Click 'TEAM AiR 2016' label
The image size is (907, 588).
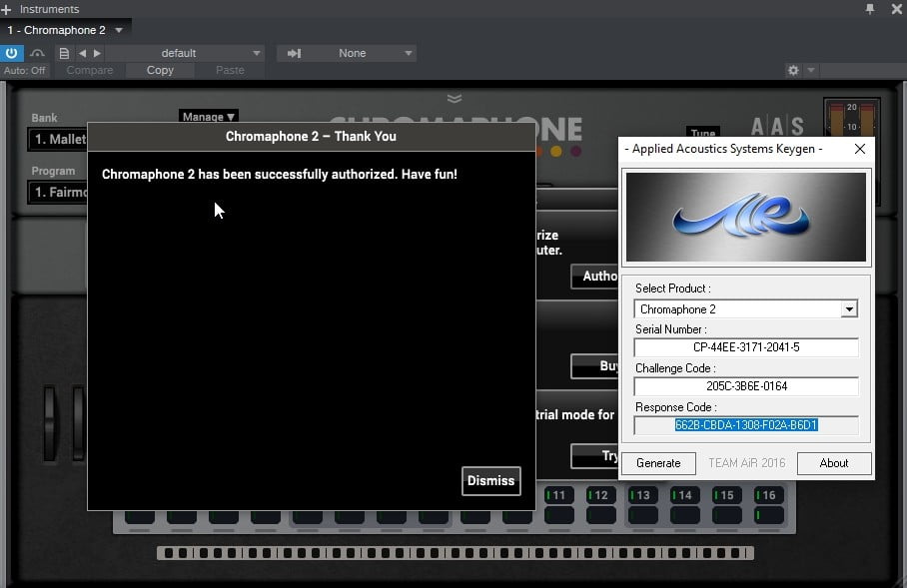pos(747,463)
